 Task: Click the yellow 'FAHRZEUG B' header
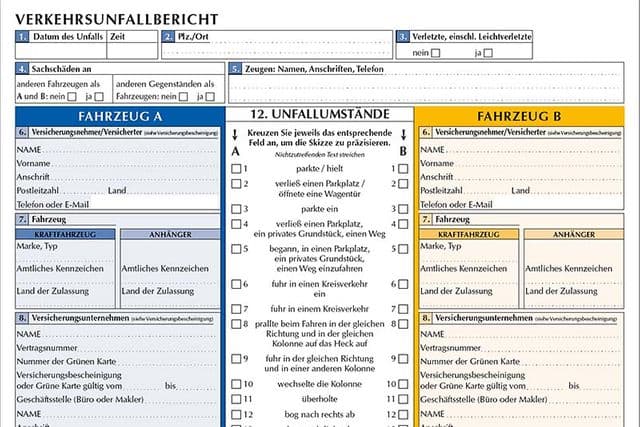point(519,116)
